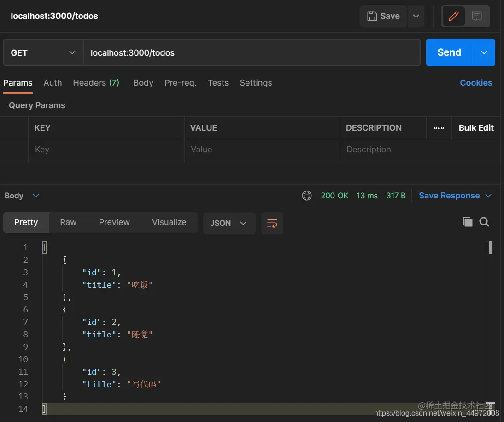Click the 13 ms response time
This screenshot has height=422, width=504.
coord(367,196)
